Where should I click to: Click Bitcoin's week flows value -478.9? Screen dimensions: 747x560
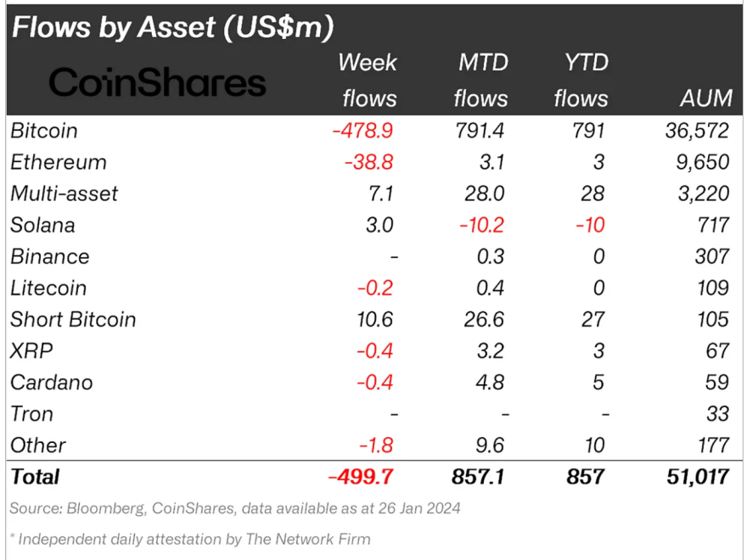(363, 131)
